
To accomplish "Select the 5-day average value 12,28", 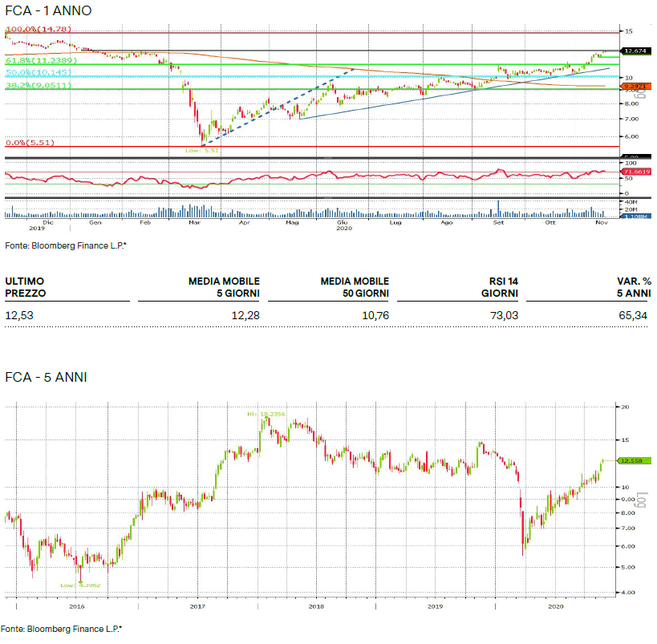I will (x=245, y=315).
